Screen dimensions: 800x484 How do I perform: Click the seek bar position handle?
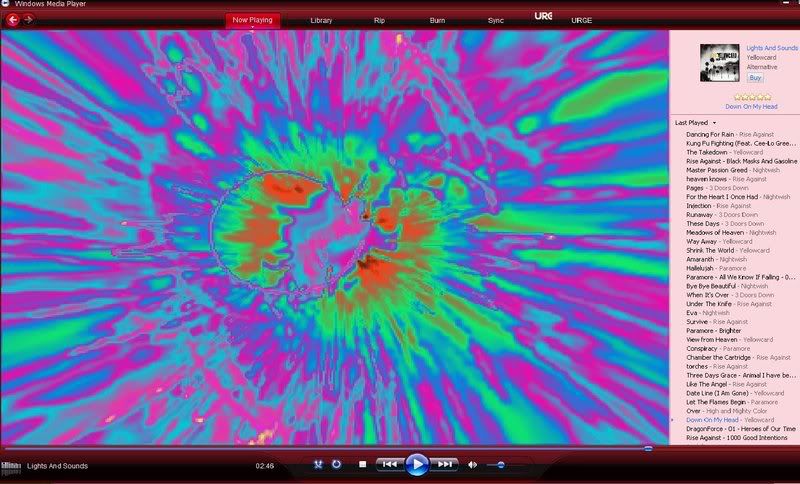point(648,449)
